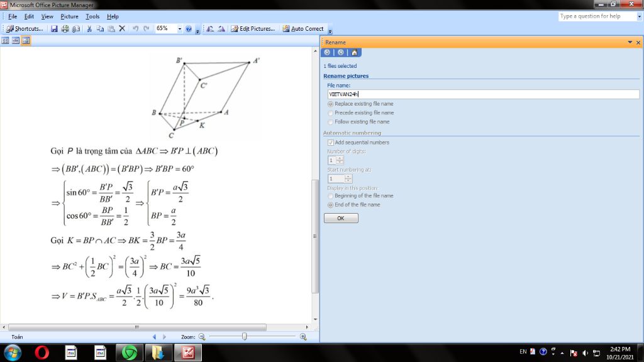Switch to Filmstrip view
644x362 pixels.
click(16, 41)
